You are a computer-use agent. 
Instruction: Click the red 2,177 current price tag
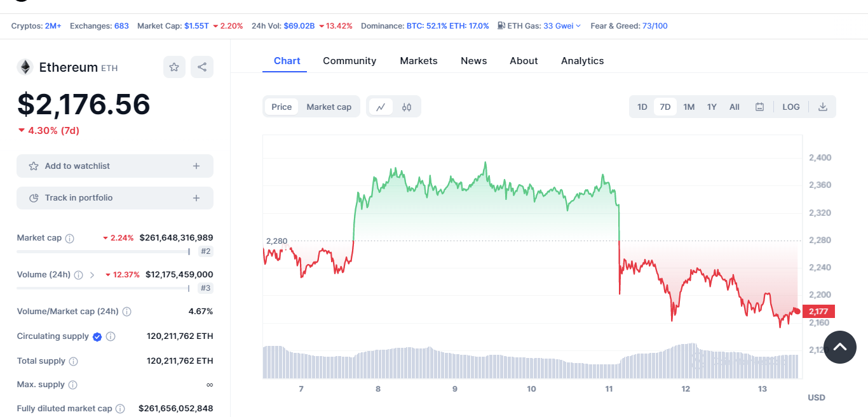(818, 311)
